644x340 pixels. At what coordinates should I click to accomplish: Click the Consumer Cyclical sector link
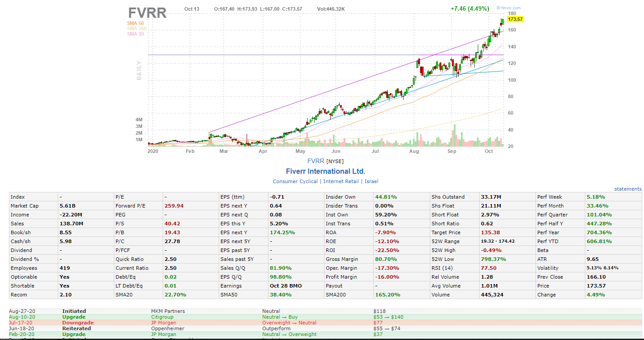(295, 181)
